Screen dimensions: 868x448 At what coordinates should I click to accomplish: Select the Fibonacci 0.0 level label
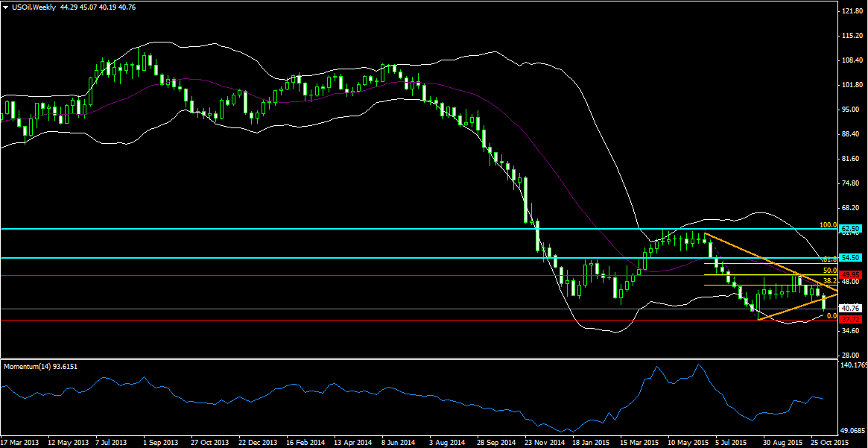832,316
